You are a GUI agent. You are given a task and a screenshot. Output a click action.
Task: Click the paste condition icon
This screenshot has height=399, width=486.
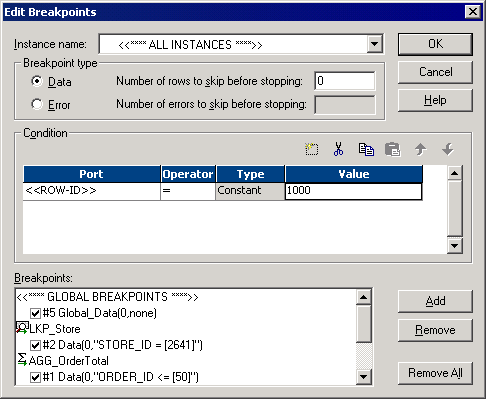(393, 149)
